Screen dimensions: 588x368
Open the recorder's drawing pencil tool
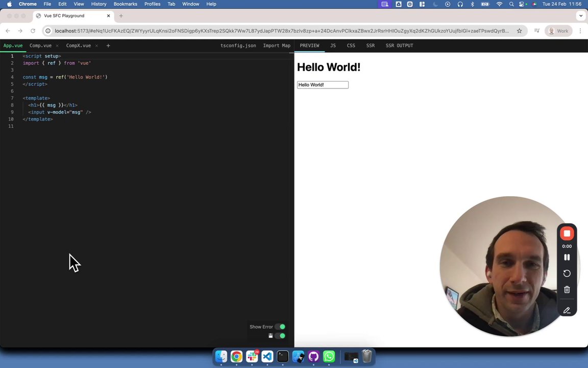(567, 310)
